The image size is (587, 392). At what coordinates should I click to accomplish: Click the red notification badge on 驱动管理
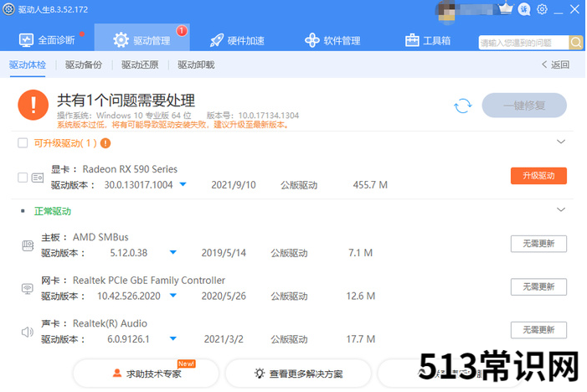pyautogui.click(x=182, y=31)
